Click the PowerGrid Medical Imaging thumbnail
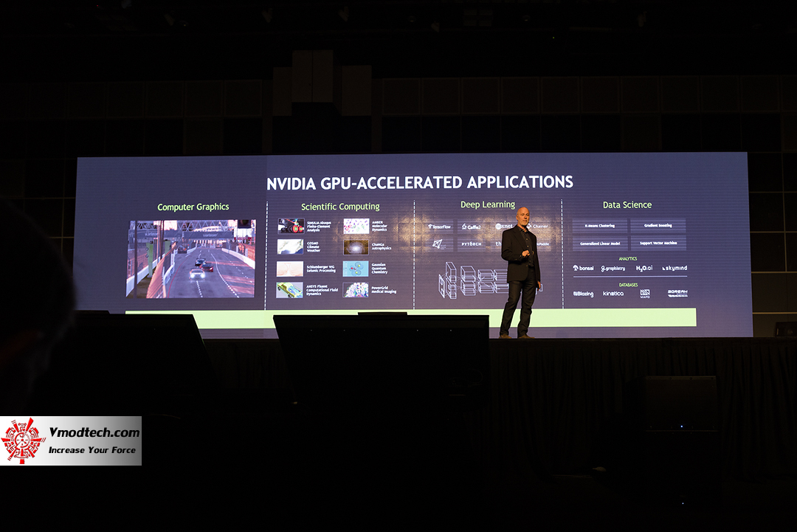This screenshot has height=532, width=797. click(356, 290)
